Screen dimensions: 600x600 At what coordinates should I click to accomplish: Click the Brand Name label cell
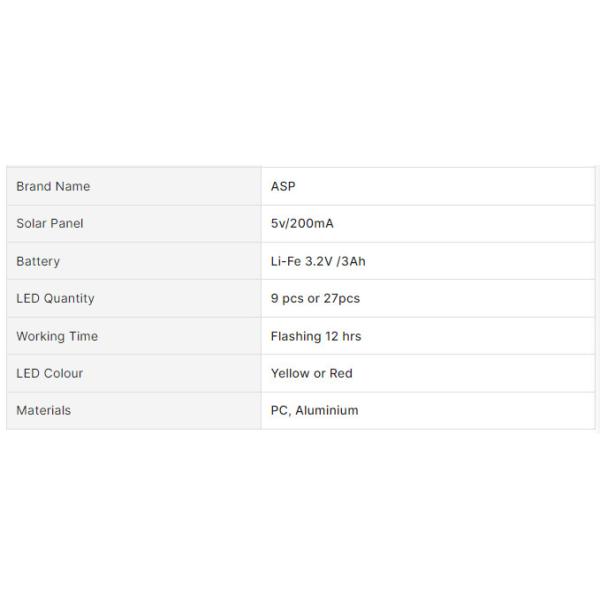[x=53, y=186]
